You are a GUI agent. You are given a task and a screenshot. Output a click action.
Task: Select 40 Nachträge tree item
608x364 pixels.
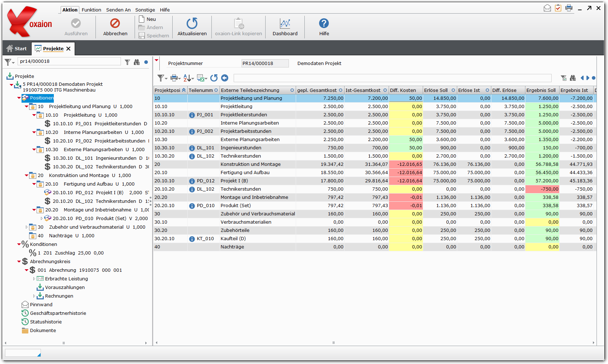(x=66, y=235)
